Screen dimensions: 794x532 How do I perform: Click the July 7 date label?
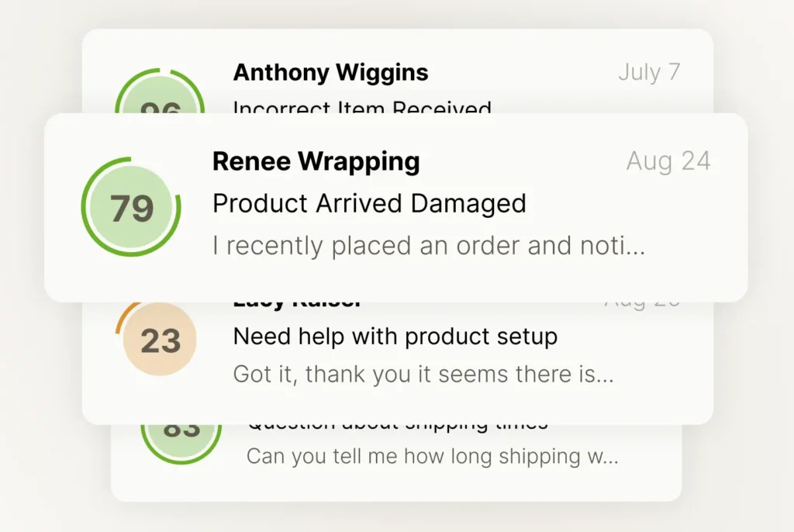coord(649,72)
